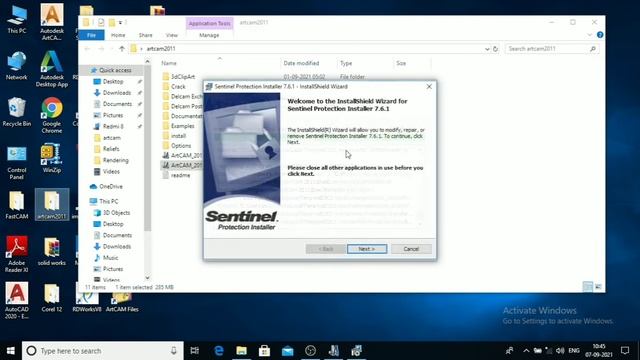
Task: Open Microsoft Store from taskbar
Action: click(264, 351)
